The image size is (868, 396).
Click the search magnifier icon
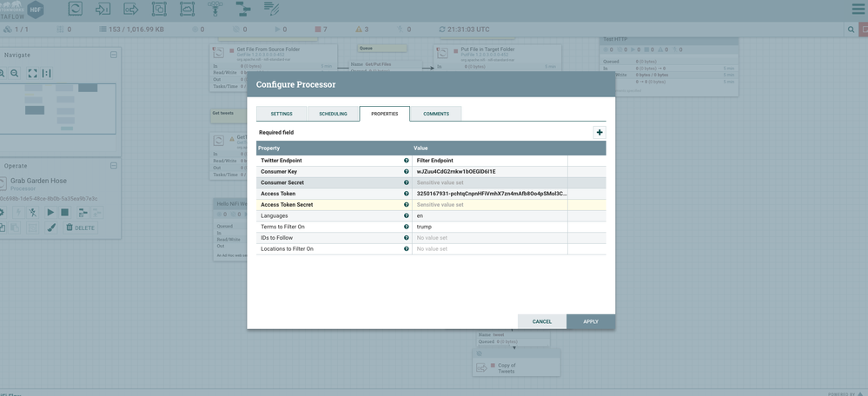coord(851,30)
